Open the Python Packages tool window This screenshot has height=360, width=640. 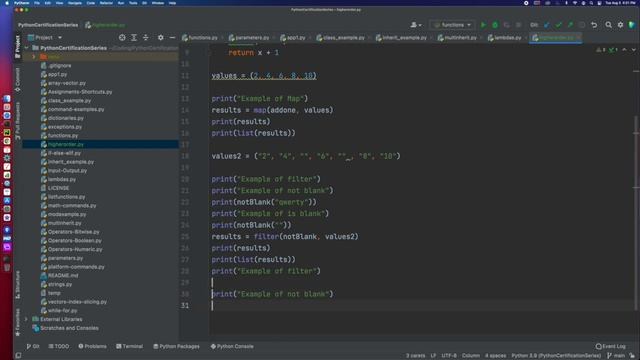tap(176, 346)
